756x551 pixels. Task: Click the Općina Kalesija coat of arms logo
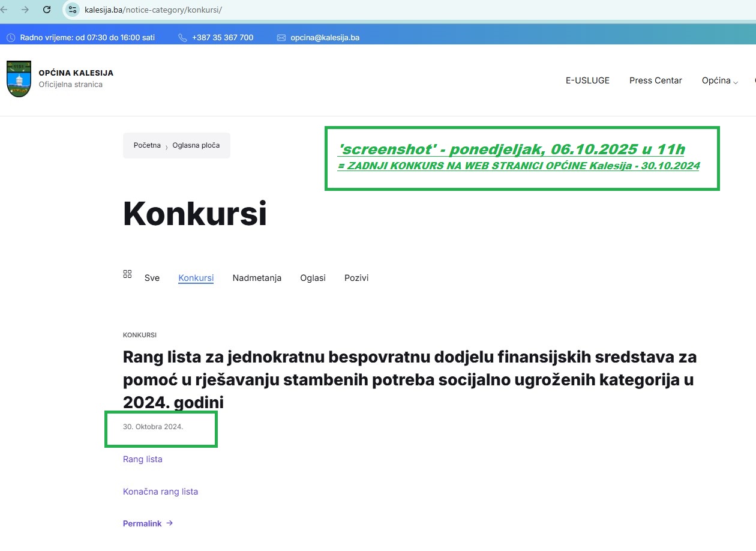pos(19,79)
